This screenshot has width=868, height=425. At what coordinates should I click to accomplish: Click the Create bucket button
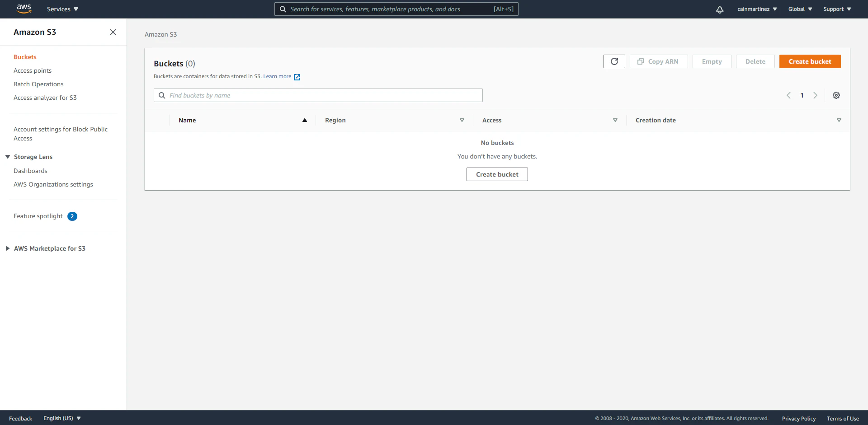click(x=810, y=61)
